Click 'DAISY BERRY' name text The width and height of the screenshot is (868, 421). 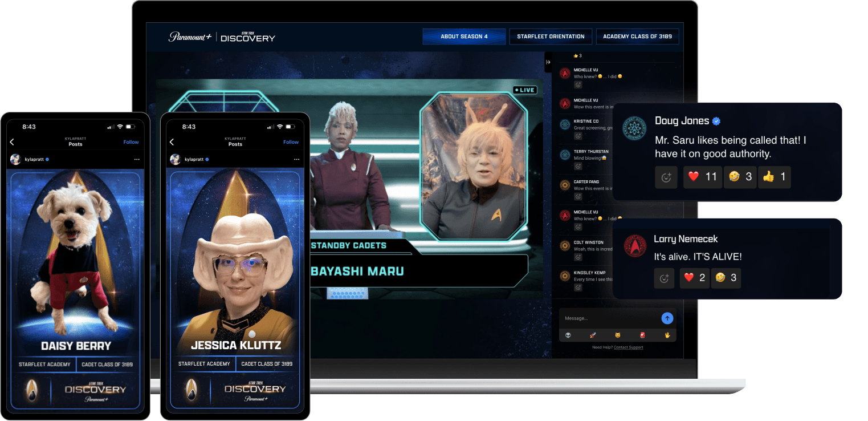coord(76,346)
